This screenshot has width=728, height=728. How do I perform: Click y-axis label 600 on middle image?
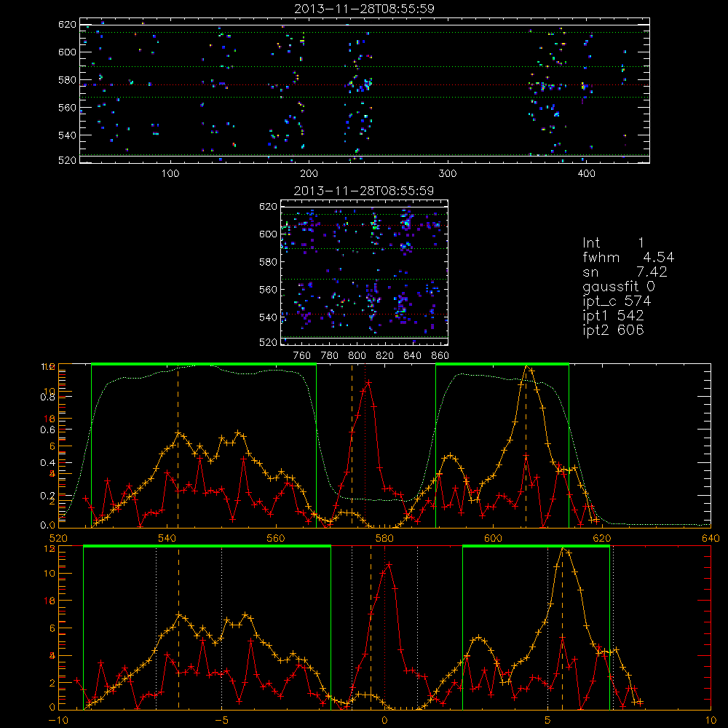coord(268,234)
